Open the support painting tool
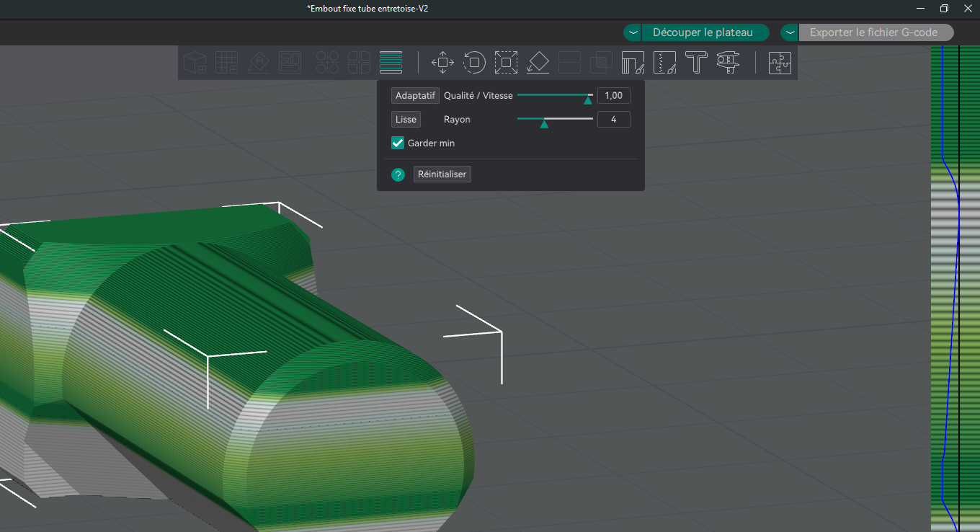This screenshot has height=532, width=980. (x=633, y=63)
